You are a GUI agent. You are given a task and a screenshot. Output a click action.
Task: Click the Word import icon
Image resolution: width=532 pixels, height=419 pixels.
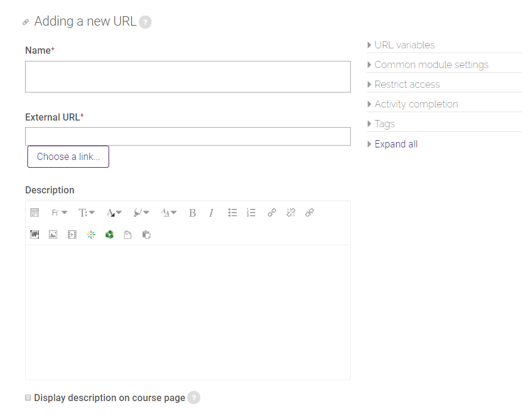[x=35, y=235]
